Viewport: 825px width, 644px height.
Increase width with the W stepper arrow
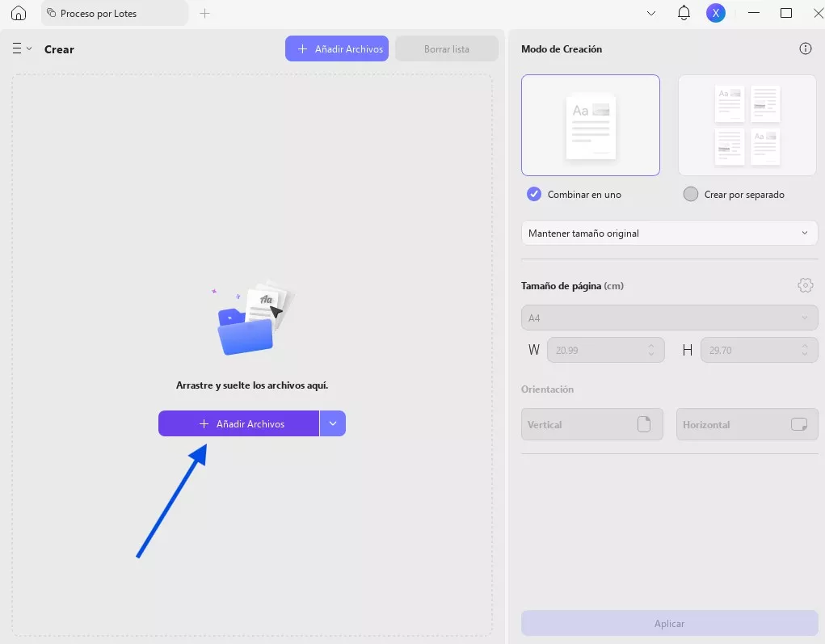(x=651, y=346)
